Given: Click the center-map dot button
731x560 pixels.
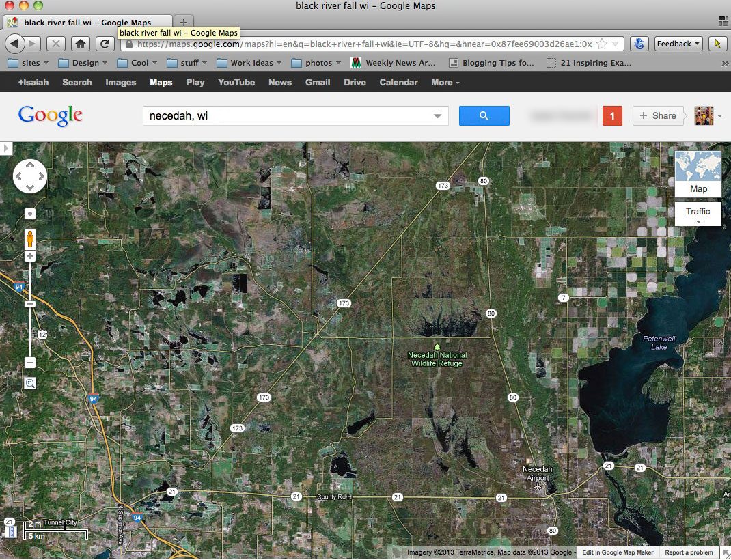Looking at the screenshot, I should click(30, 214).
